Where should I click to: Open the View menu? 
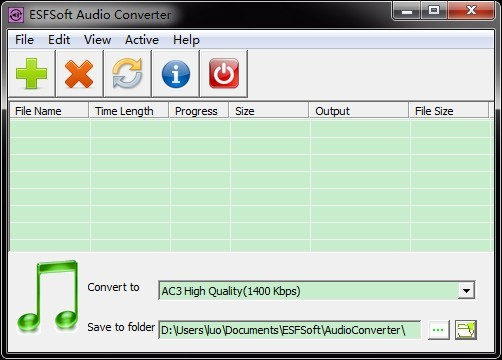tap(97, 40)
